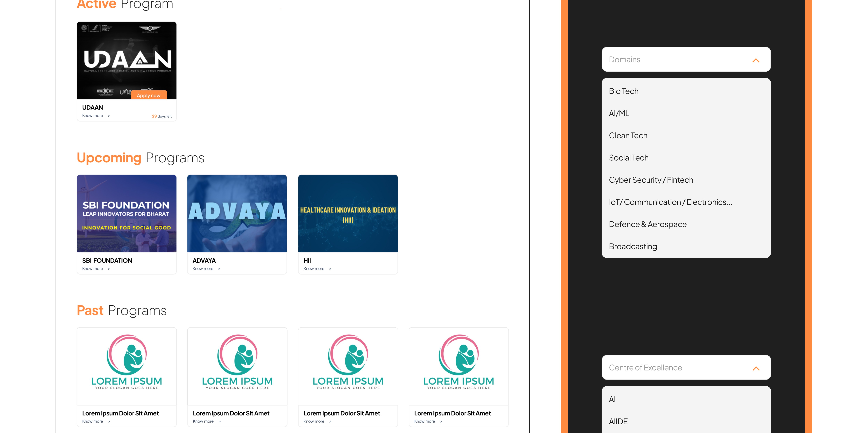Click the arrow icon beside ADVAYA Know more
The height and width of the screenshot is (433, 868).
click(219, 269)
